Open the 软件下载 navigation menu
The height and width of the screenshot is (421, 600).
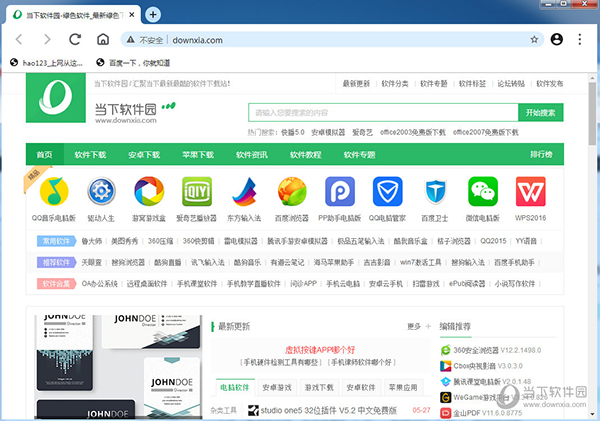pyautogui.click(x=90, y=155)
